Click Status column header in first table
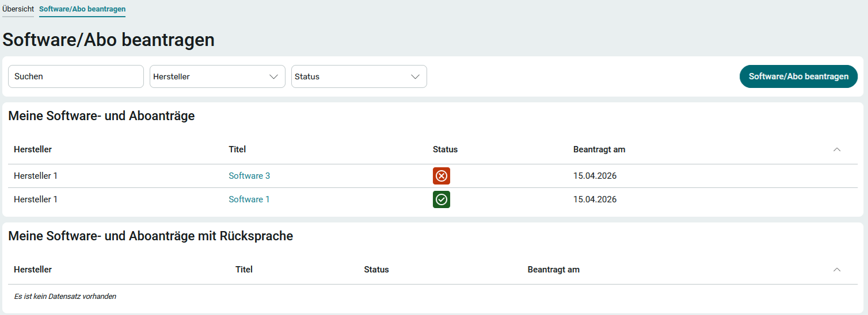The width and height of the screenshot is (868, 315). [445, 149]
